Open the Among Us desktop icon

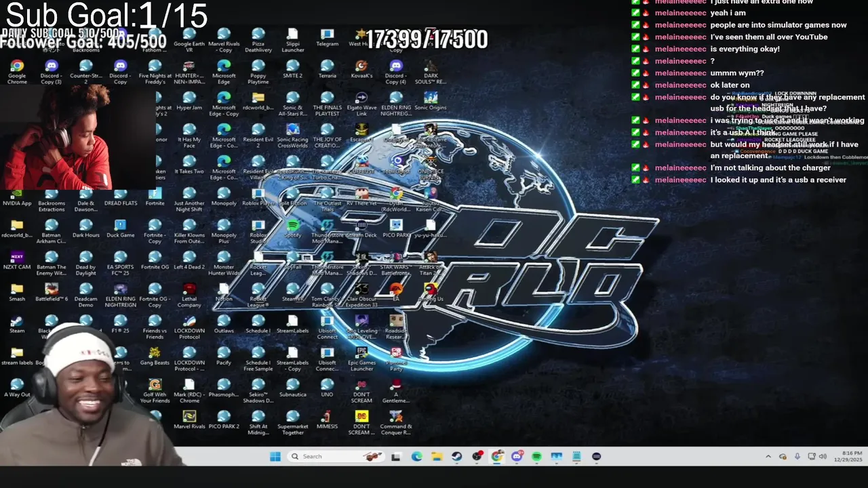(x=431, y=292)
